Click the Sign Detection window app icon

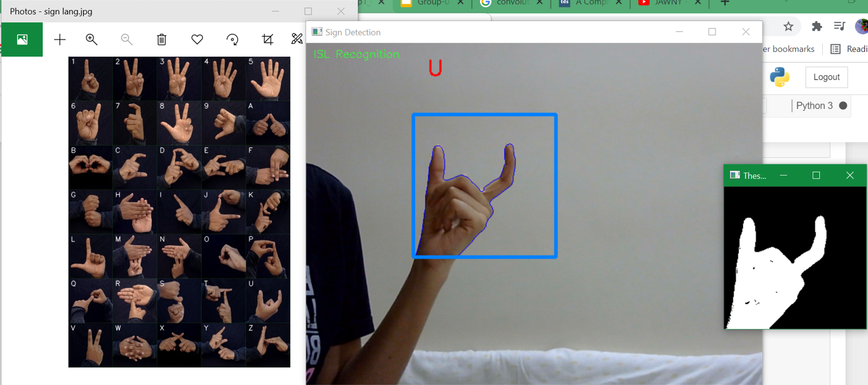(x=317, y=32)
